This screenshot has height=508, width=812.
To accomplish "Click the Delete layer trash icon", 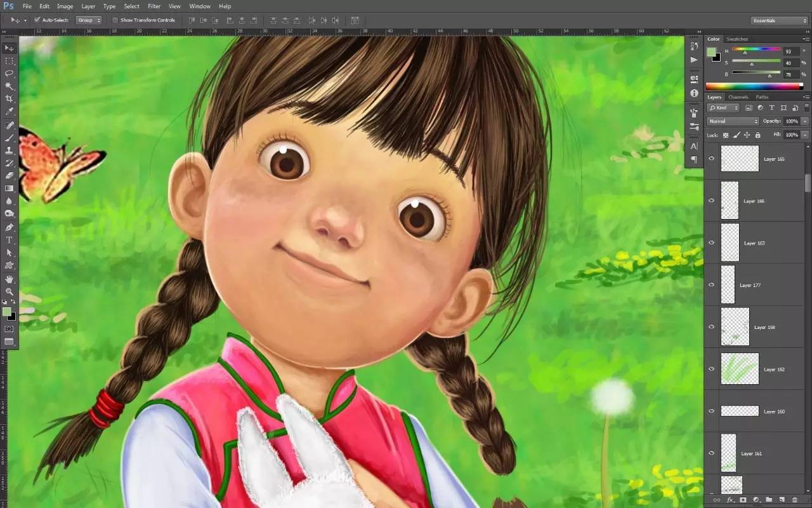I will pyautogui.click(x=794, y=500).
